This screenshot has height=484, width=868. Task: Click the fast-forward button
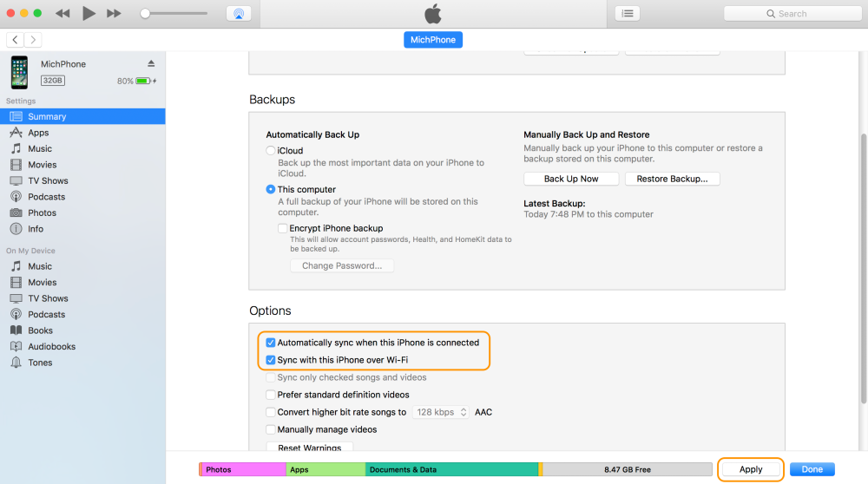pos(114,14)
